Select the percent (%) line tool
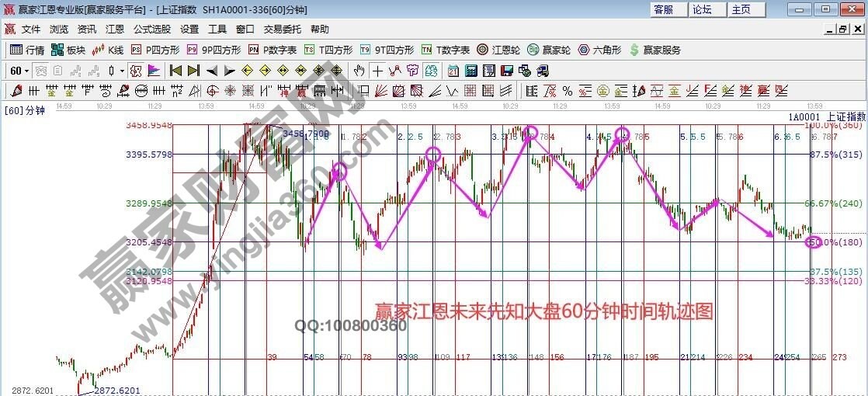The height and width of the screenshot is (396, 868). 567,90
